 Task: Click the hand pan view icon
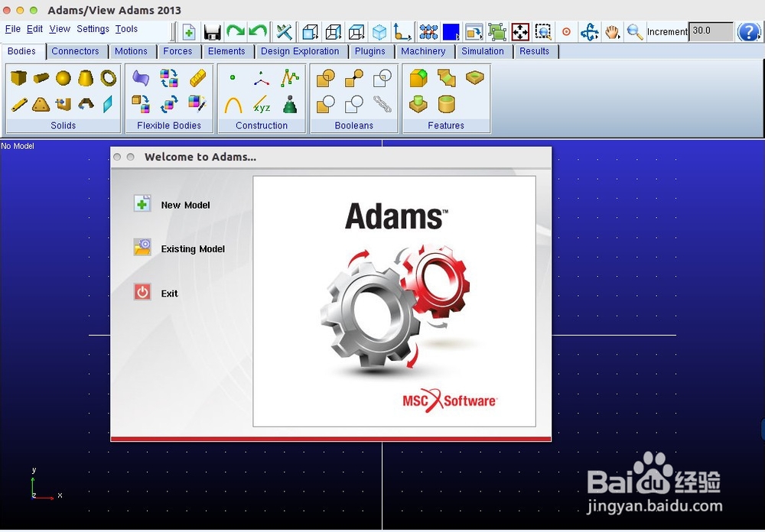[612, 32]
